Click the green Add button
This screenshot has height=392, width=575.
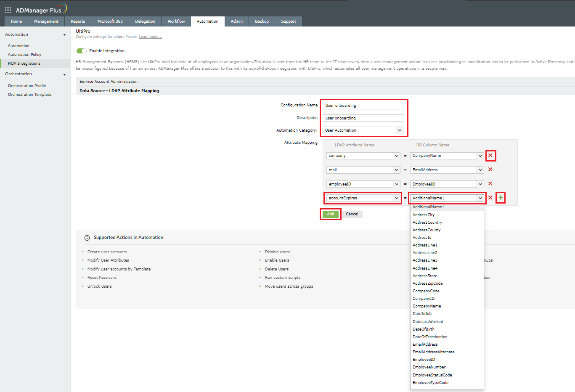[331, 214]
